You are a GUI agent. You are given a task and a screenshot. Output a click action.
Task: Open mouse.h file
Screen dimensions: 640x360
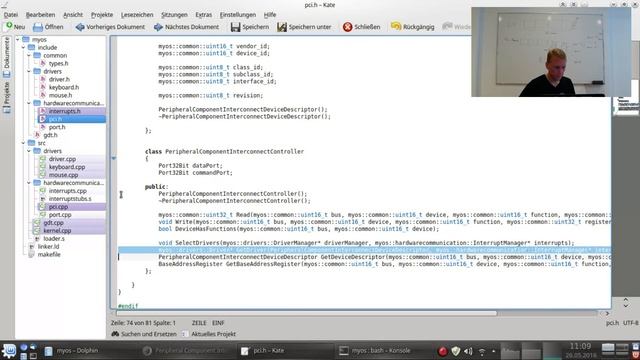pyautogui.click(x=60, y=95)
